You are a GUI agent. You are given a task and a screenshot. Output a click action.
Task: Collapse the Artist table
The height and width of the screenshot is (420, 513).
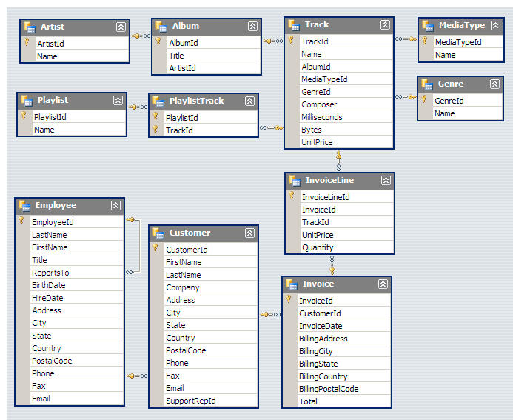[x=121, y=27]
